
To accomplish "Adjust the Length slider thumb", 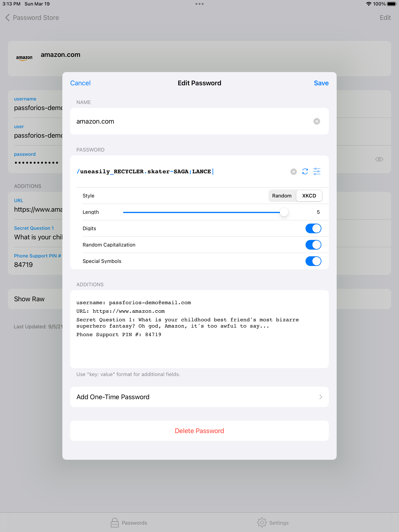I will (284, 212).
